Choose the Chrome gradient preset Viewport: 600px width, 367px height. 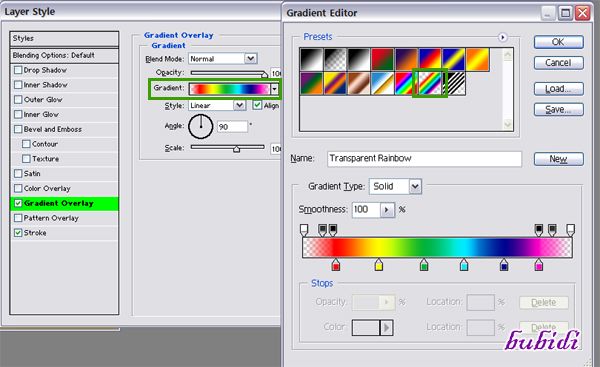(383, 83)
